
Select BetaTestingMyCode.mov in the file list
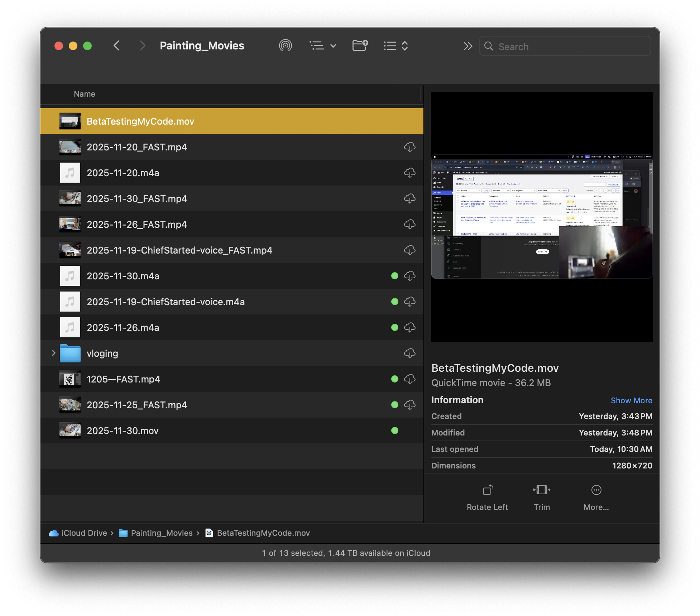click(232, 121)
